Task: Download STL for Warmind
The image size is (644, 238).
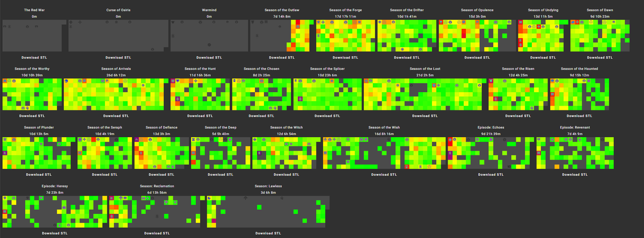Action: [209, 57]
